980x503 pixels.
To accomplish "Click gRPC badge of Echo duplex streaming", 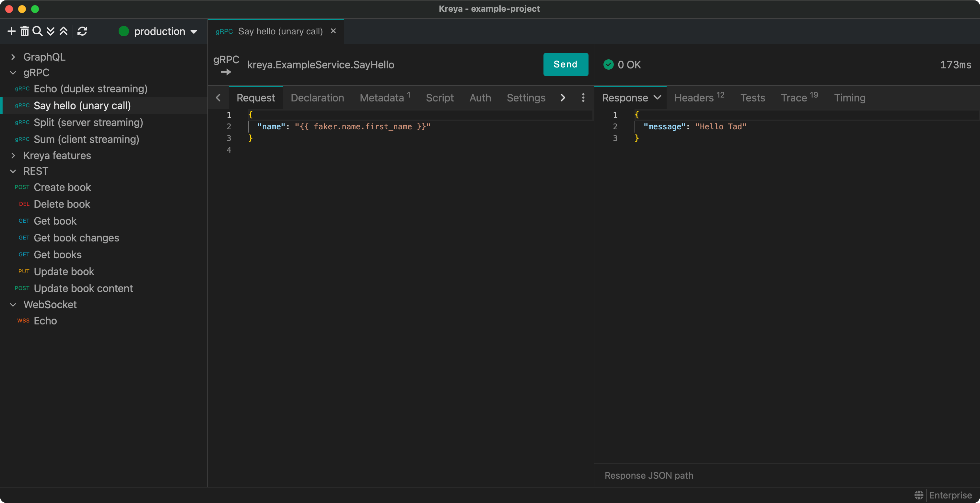I will pos(22,89).
